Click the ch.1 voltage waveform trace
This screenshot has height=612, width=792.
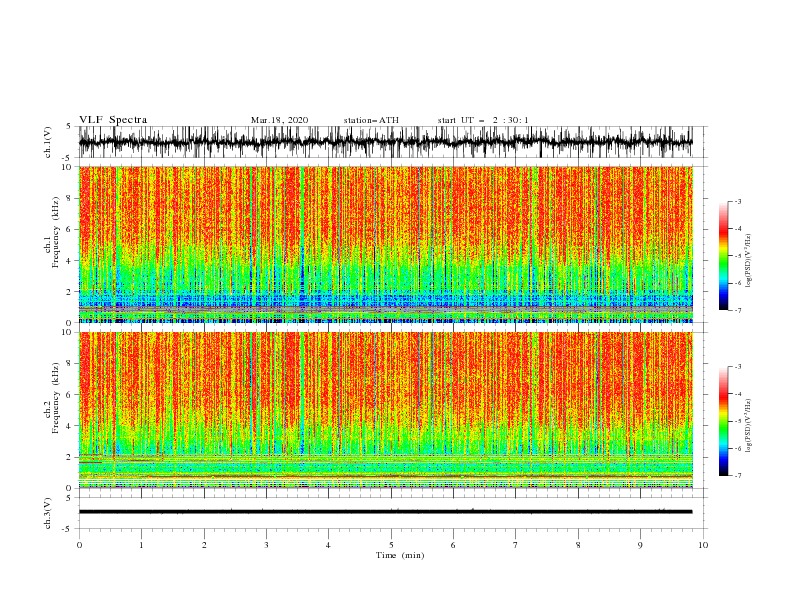coord(385,142)
